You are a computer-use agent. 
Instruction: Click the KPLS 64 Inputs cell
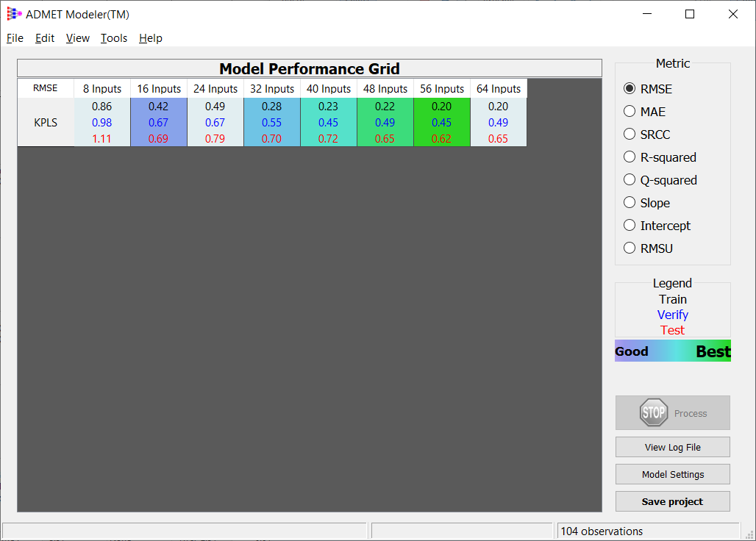[x=499, y=122]
